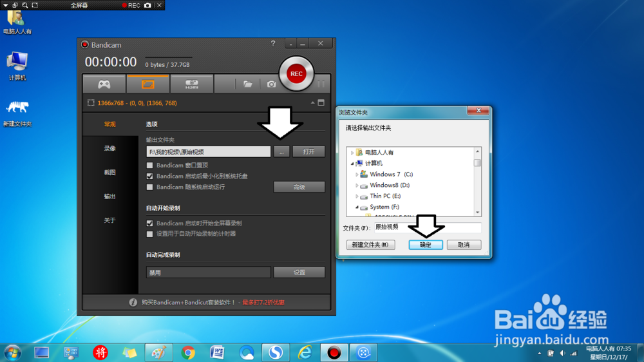The image size is (644, 362).
Task: Click 新建文件夹(M) button in browse dialog
Action: point(370,245)
